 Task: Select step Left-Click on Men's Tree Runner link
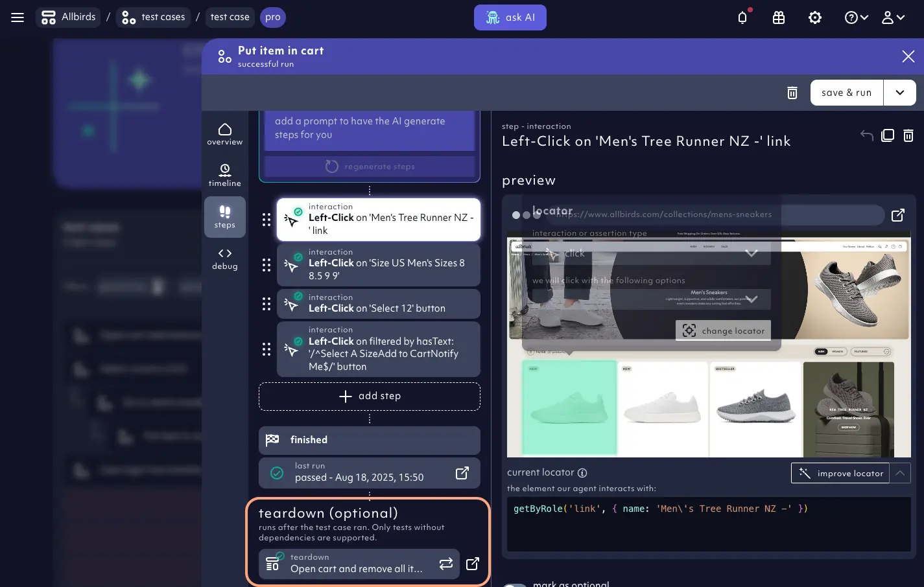(x=379, y=220)
